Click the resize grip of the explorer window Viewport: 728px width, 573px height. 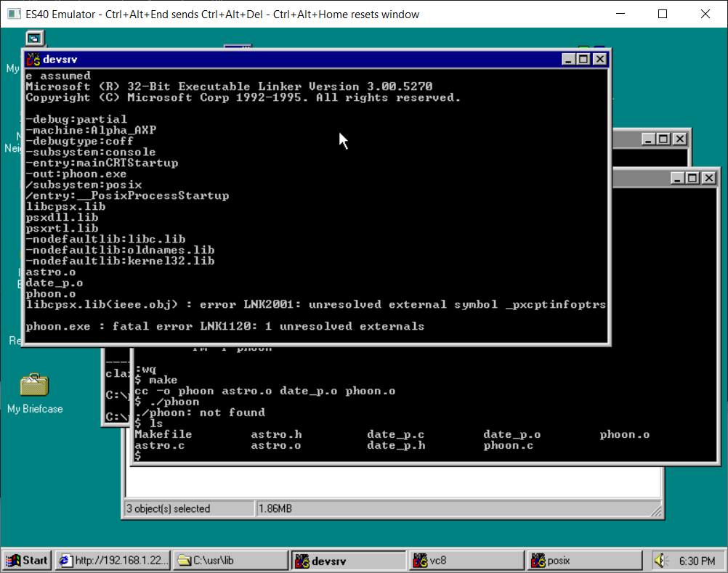tap(656, 511)
